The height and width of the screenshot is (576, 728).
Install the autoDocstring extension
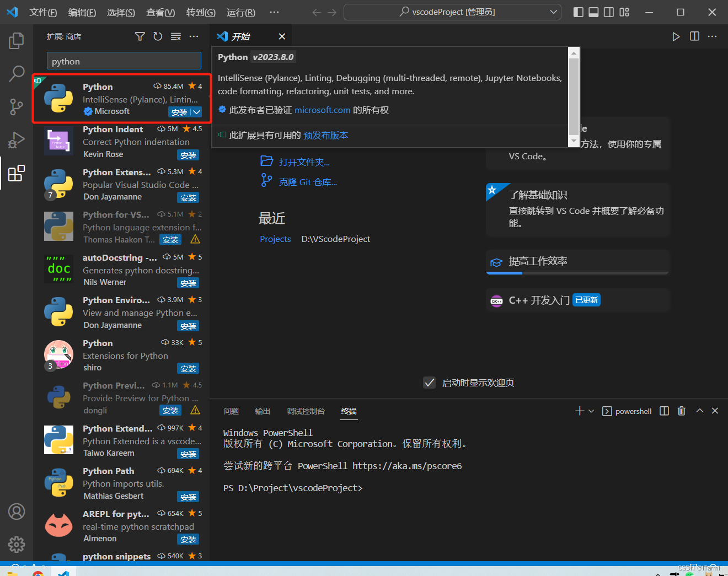(x=188, y=283)
